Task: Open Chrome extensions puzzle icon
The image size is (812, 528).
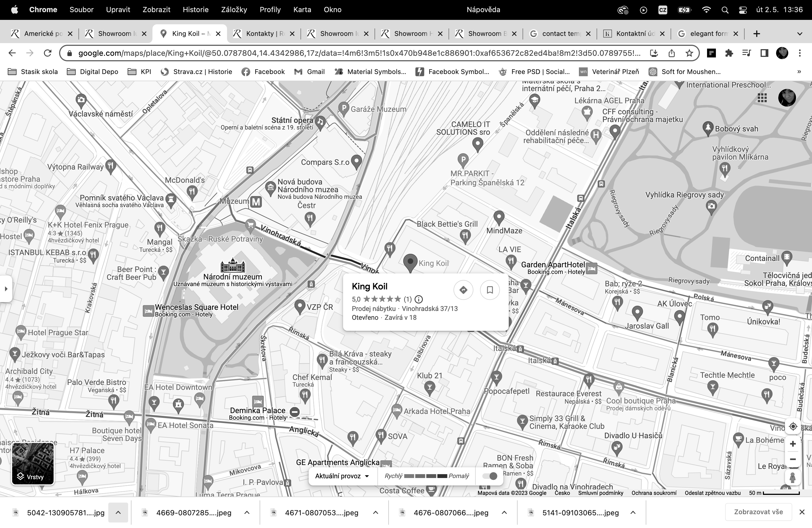Action: [729, 53]
